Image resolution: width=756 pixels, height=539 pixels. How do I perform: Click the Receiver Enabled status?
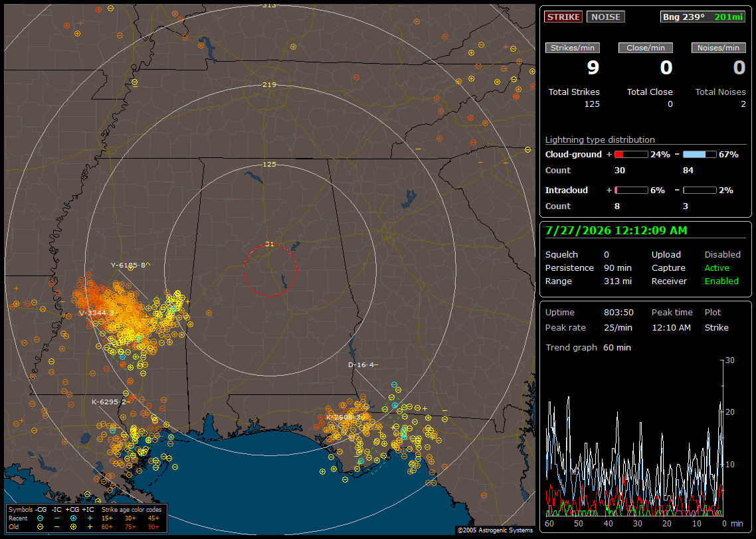(x=721, y=281)
